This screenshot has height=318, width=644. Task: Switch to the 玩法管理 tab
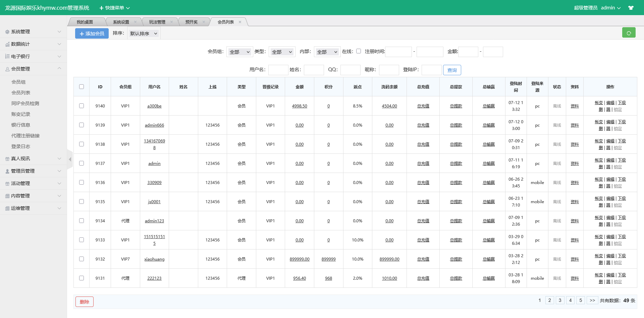point(157,22)
